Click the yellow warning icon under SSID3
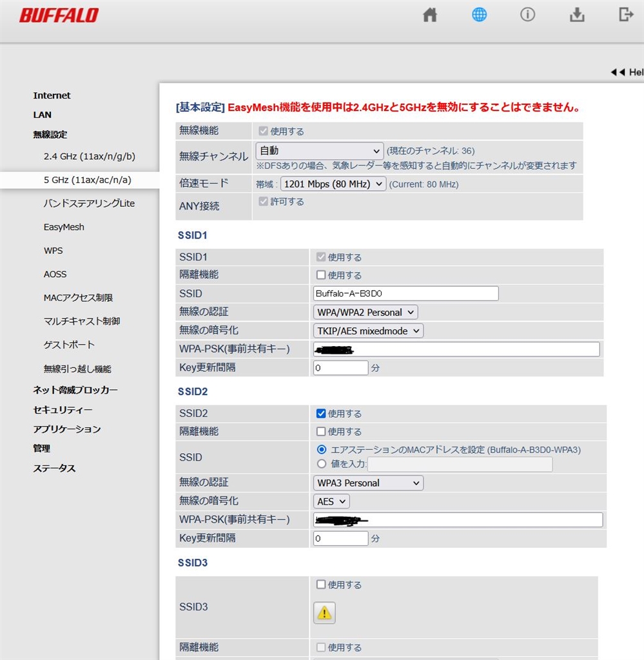Image resolution: width=644 pixels, height=660 pixels. [x=324, y=612]
